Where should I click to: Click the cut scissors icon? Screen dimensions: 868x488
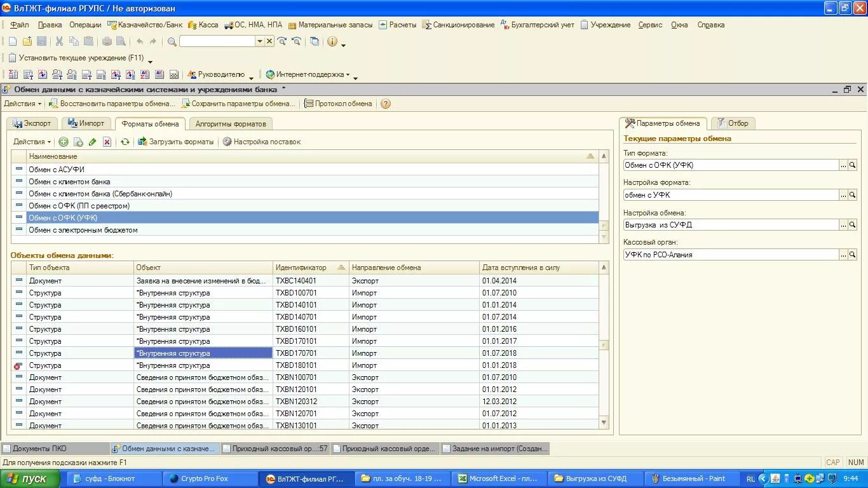pos(59,41)
